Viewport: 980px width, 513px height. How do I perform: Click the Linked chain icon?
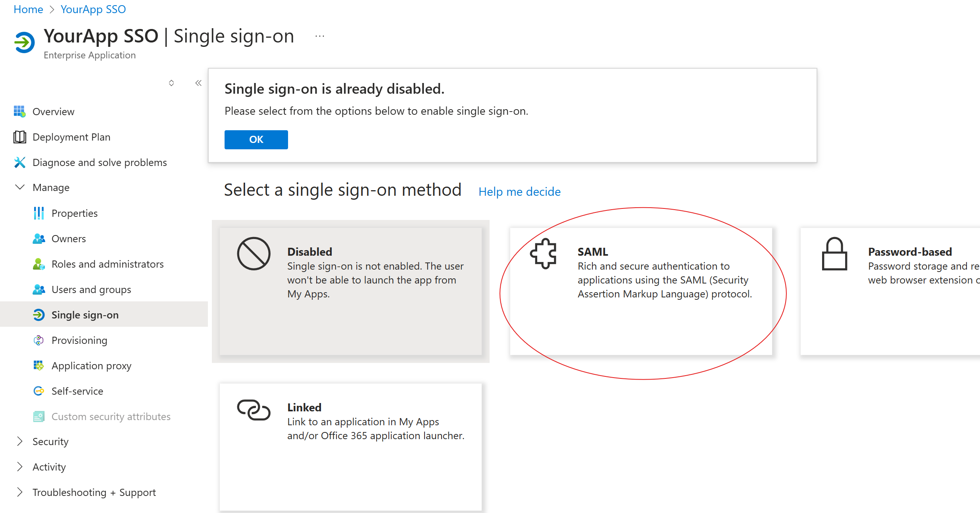254,410
